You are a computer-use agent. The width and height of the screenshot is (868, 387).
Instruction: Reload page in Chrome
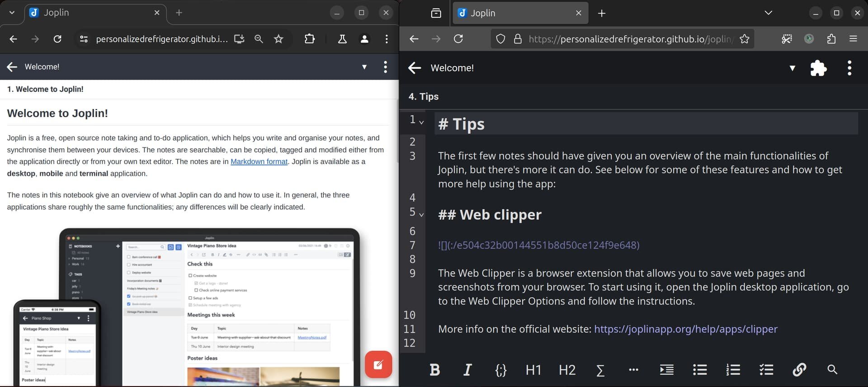point(57,39)
